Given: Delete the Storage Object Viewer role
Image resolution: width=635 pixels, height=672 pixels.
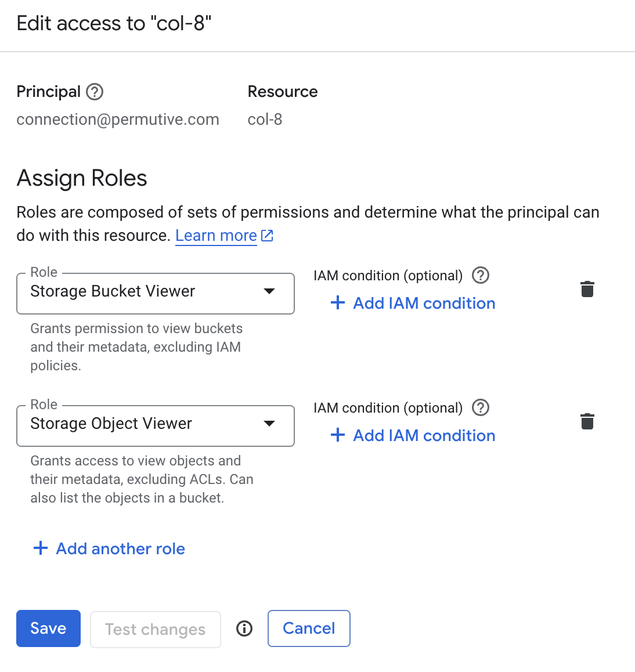Looking at the screenshot, I should [x=587, y=422].
